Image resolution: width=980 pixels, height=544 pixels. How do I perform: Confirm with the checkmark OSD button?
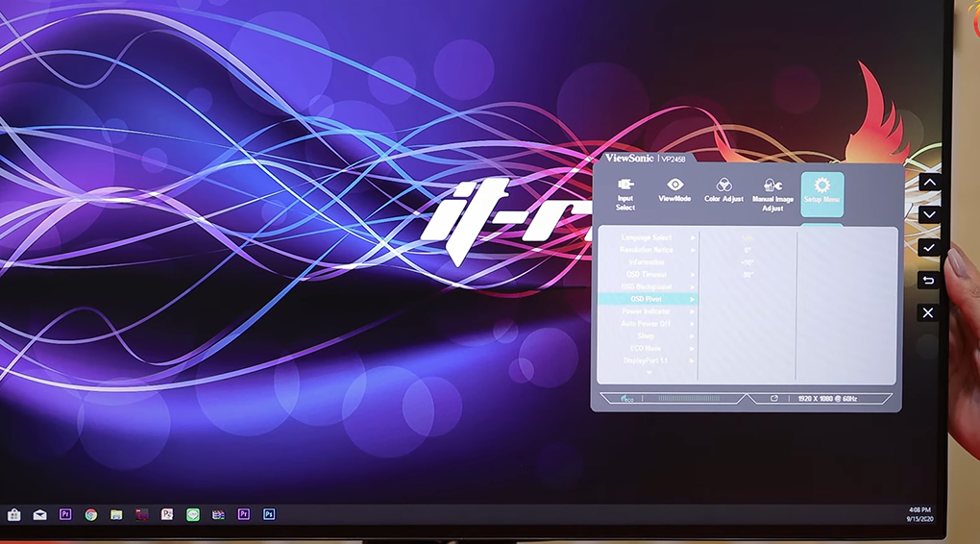(928, 248)
